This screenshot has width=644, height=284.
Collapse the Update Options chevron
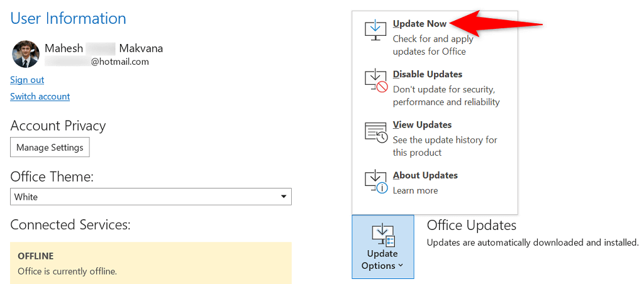pos(401,266)
